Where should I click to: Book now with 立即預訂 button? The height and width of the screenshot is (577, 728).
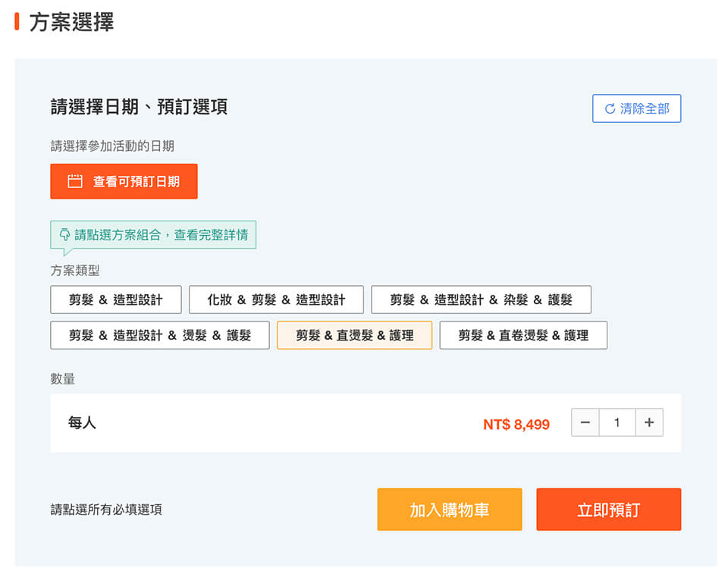click(x=609, y=510)
